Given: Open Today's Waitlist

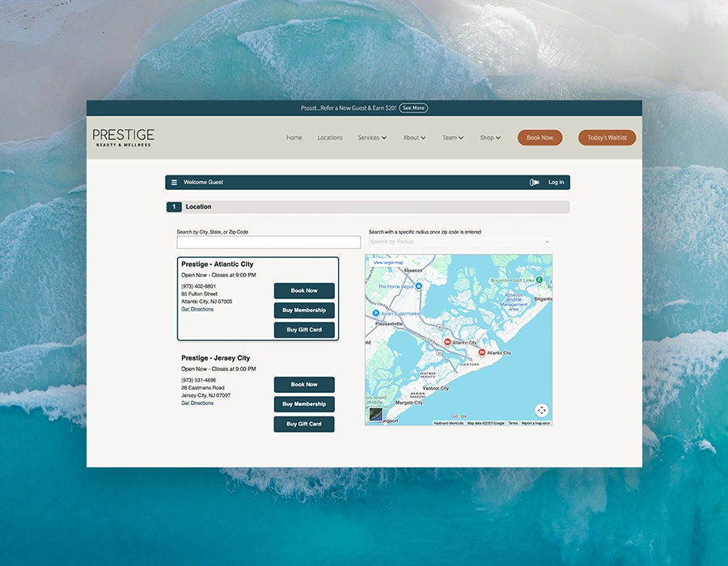Looking at the screenshot, I should 607,137.
